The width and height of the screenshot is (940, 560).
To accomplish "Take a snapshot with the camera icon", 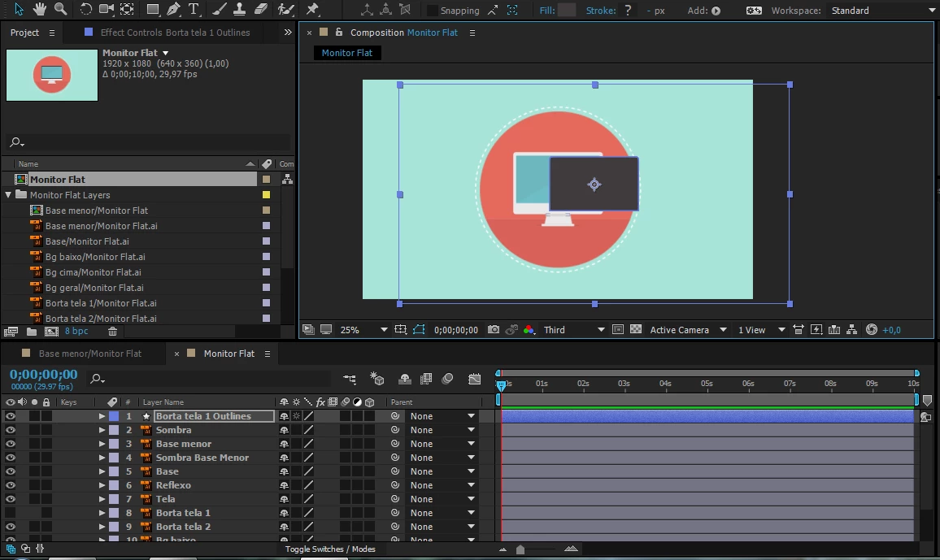I will pos(494,330).
